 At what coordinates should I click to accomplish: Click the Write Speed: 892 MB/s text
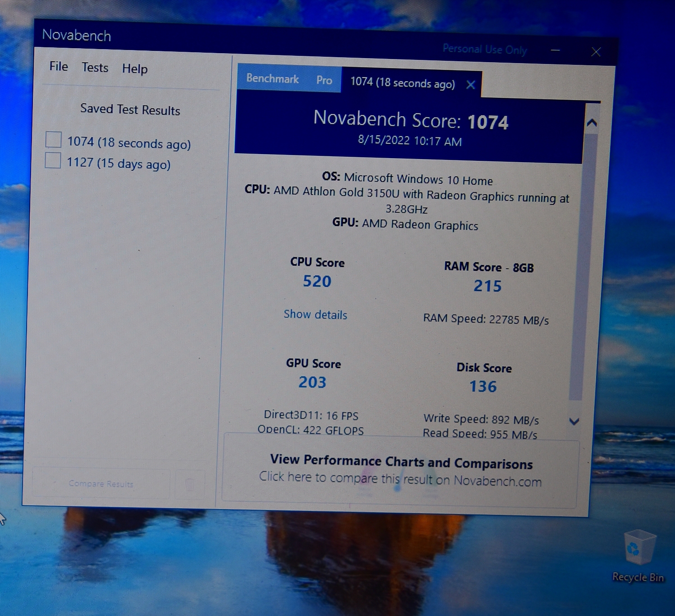(481, 419)
